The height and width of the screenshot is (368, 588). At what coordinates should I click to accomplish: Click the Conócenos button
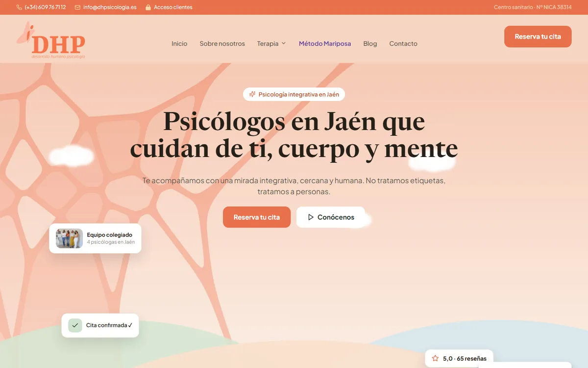pos(331,217)
